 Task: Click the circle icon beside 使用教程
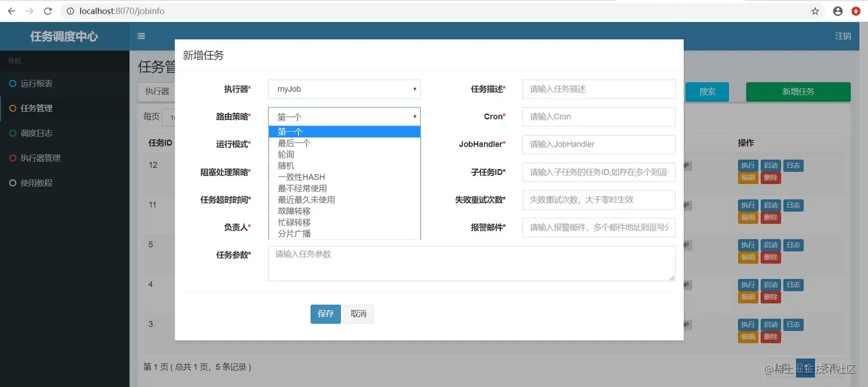13,183
